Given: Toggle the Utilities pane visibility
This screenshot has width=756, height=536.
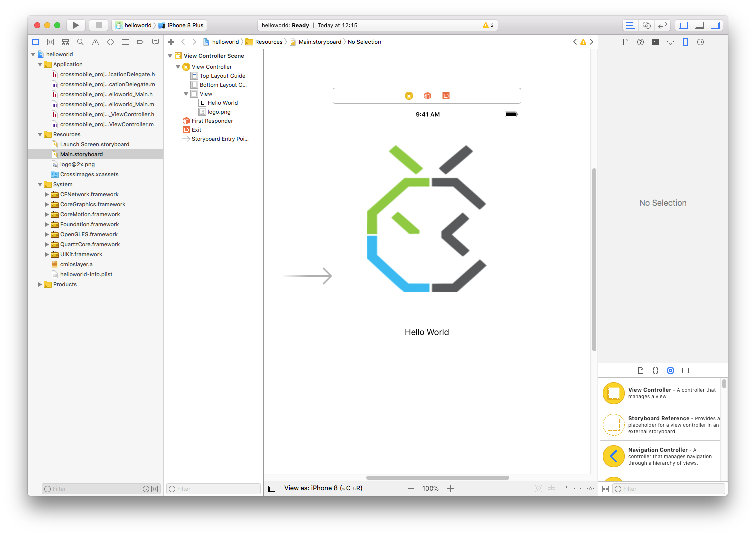Looking at the screenshot, I should point(715,25).
